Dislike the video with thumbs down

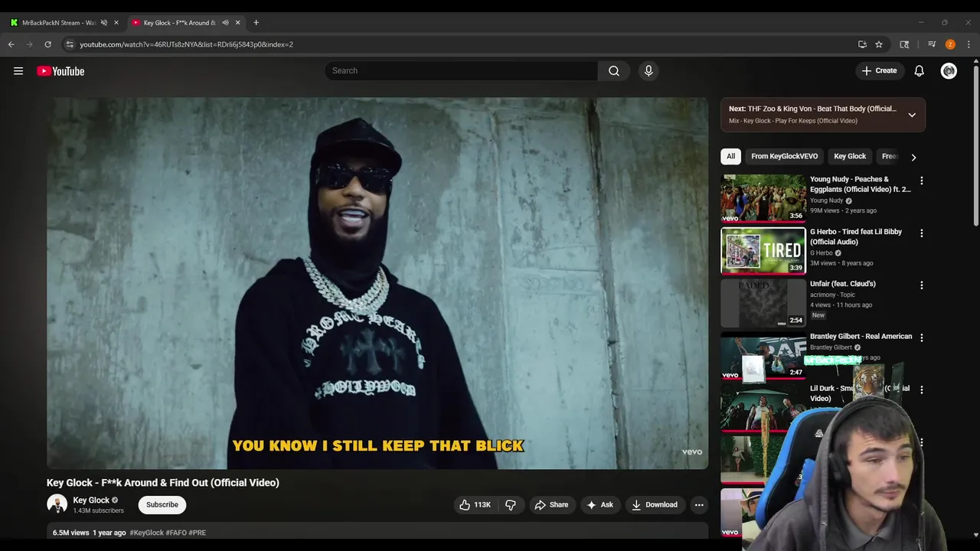[511, 504]
